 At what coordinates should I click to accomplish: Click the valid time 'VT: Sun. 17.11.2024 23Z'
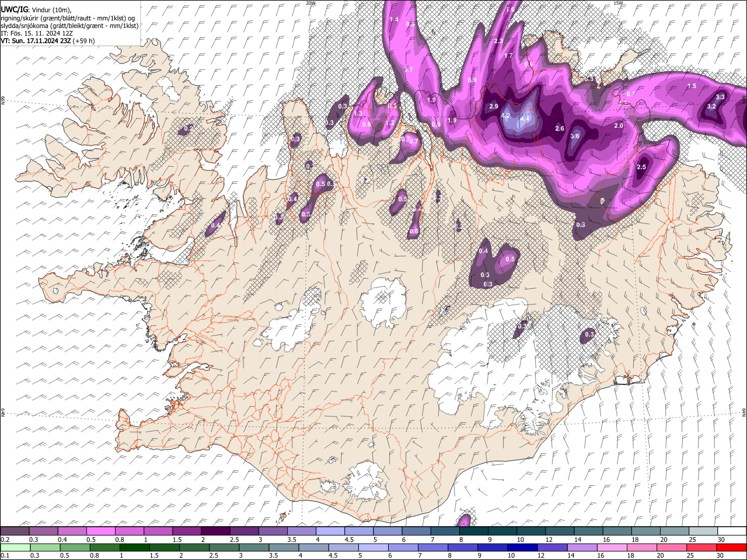pyautogui.click(x=36, y=41)
